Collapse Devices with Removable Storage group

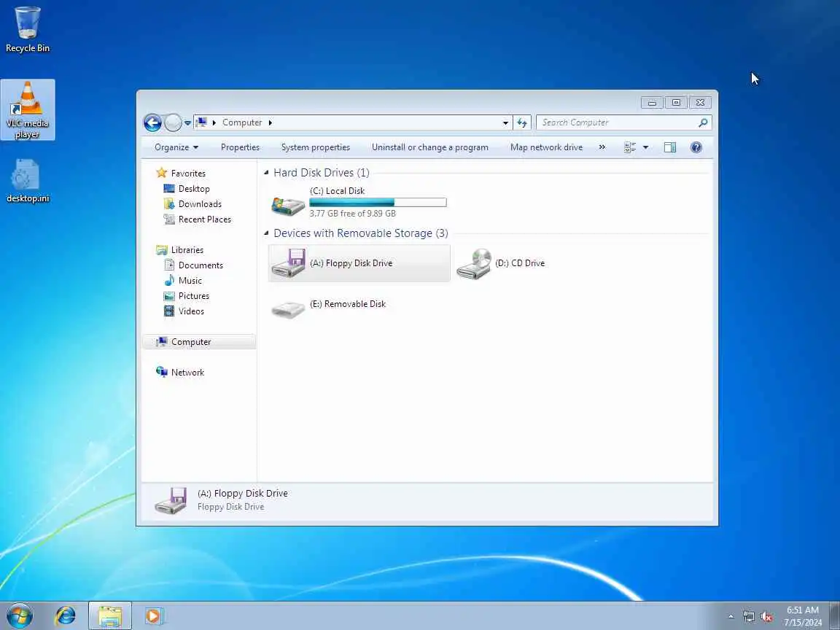coord(266,233)
